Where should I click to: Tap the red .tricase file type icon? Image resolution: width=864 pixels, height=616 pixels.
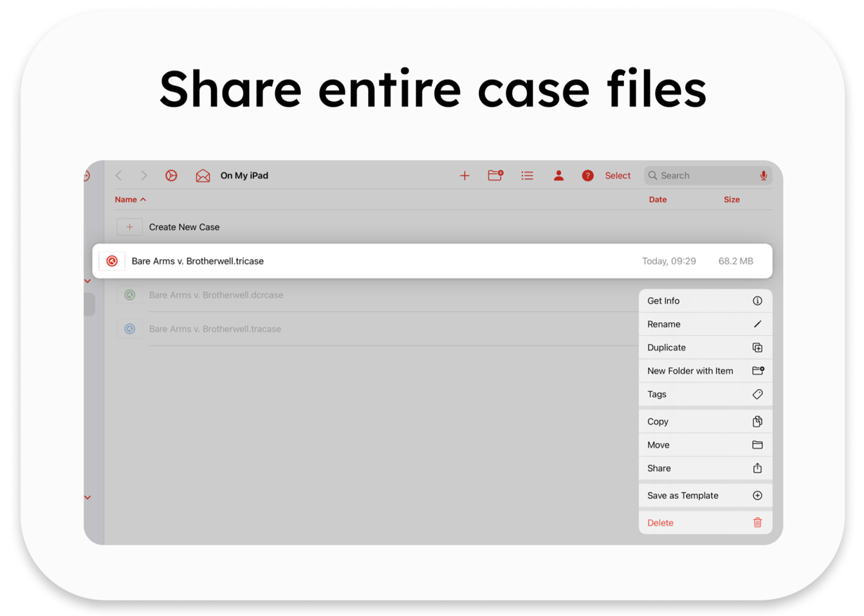[x=112, y=260]
